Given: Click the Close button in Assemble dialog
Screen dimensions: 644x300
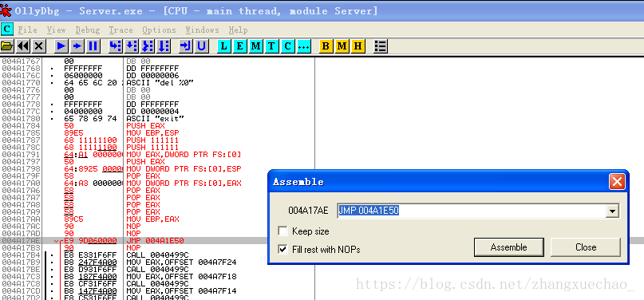Looking at the screenshot, I should coord(586,247).
